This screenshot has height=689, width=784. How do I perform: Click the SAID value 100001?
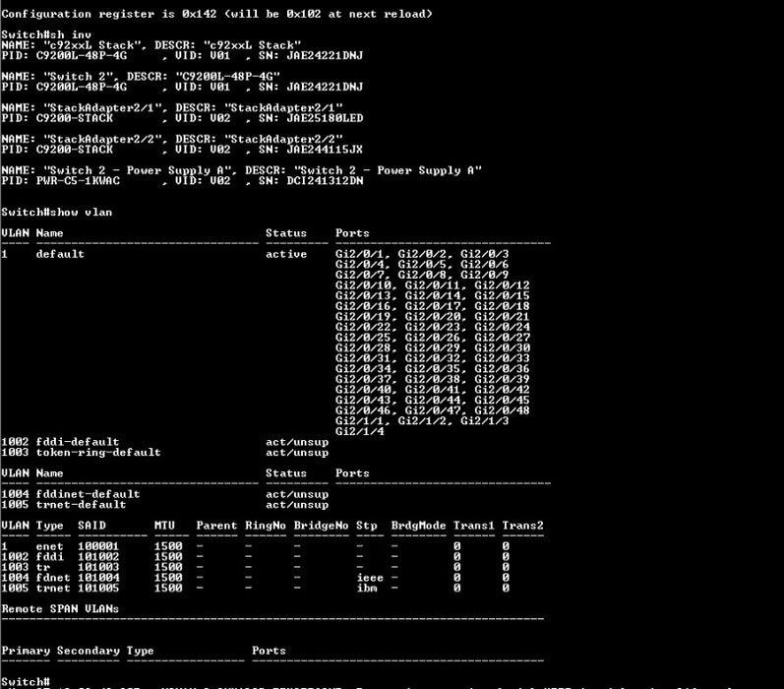(98, 546)
